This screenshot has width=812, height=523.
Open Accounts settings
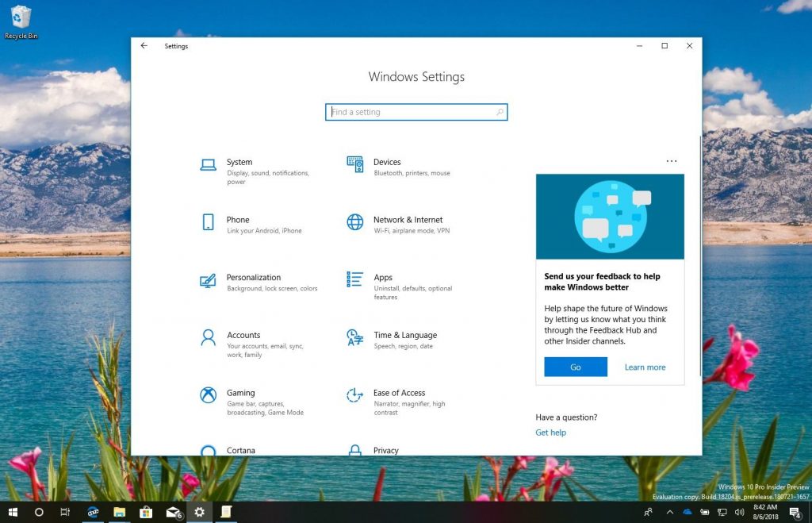pos(243,336)
